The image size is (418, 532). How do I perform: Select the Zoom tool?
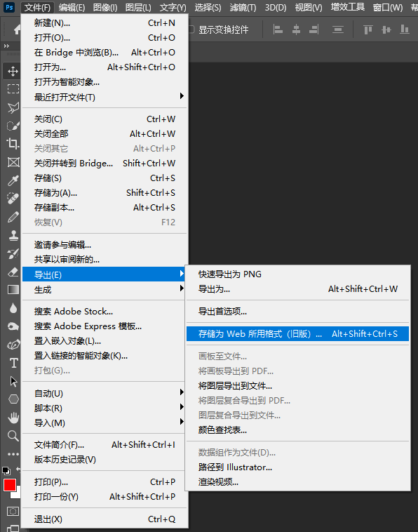point(13,436)
